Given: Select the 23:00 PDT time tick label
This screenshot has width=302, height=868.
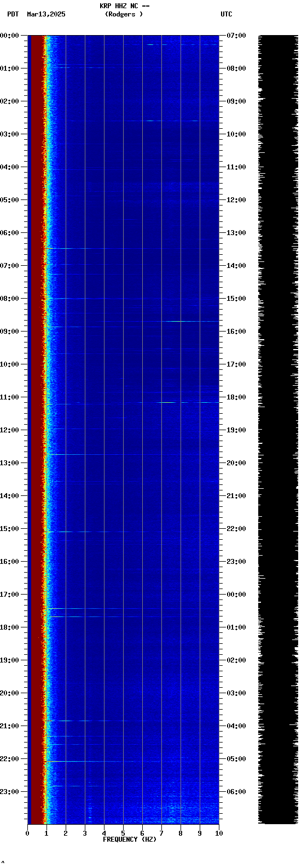Looking at the screenshot, I should pyautogui.click(x=9, y=792).
